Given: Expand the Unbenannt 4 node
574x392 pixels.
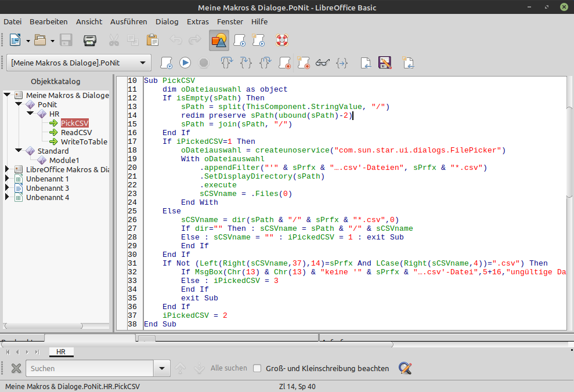Looking at the screenshot, I should pyautogui.click(x=7, y=197).
